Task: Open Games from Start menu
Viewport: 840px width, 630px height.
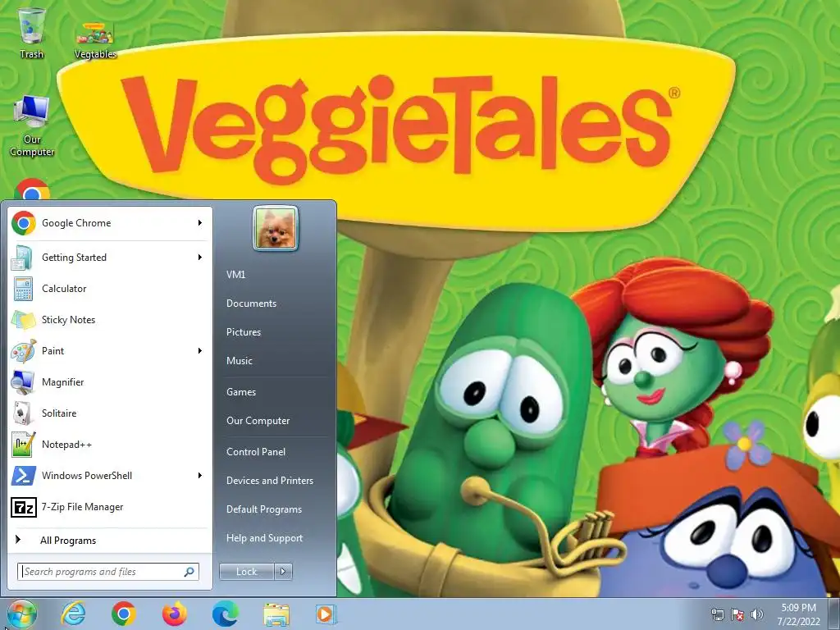Action: (x=240, y=391)
